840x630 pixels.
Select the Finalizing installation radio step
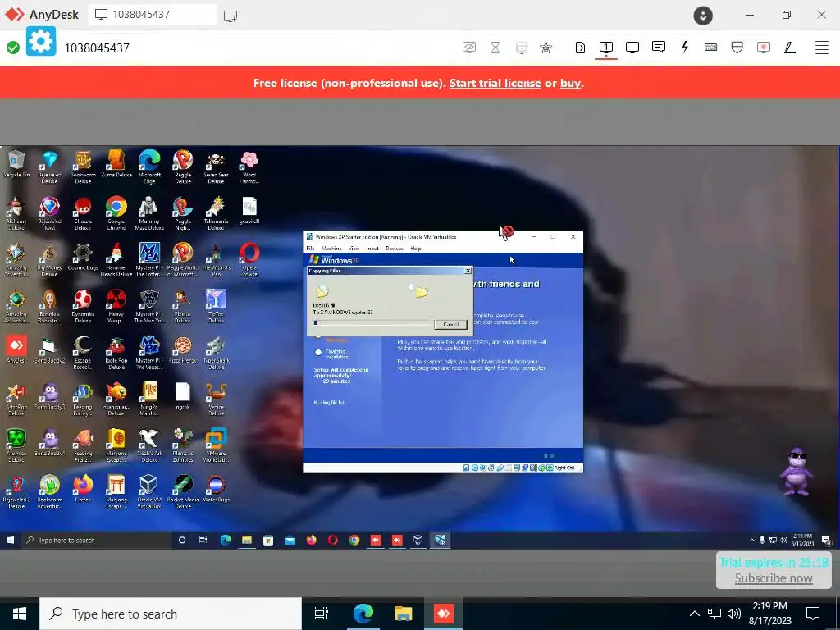[318, 353]
